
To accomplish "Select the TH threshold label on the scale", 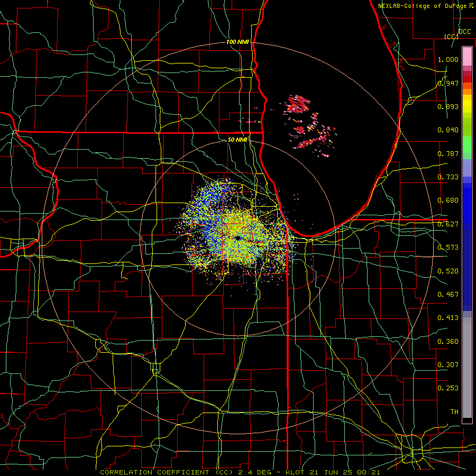I will click(x=454, y=412).
